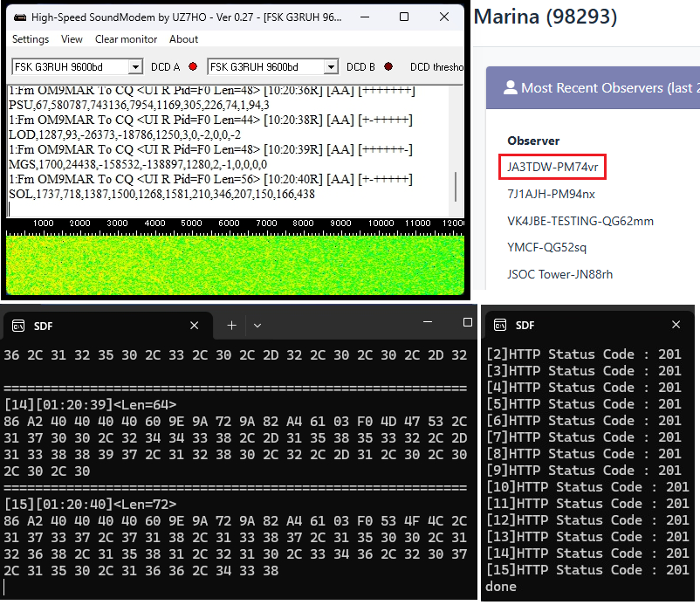Open observer VK4JBE-TESTING-QG62mm link

pos(580,221)
